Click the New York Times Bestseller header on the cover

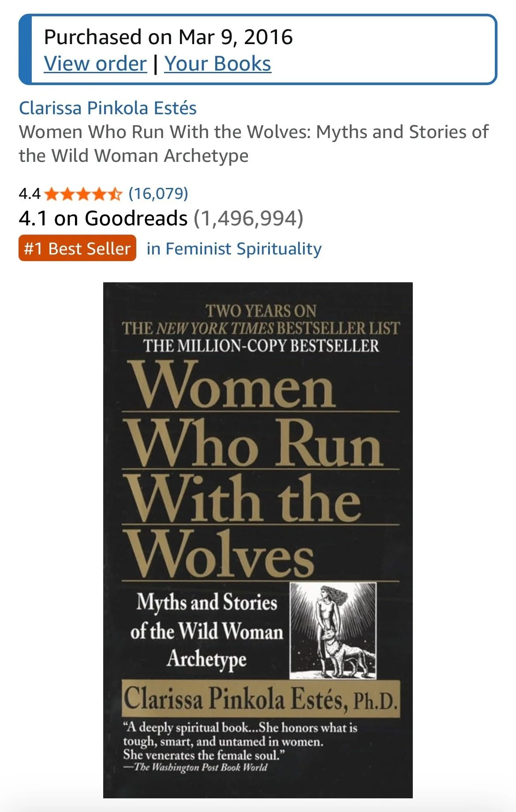tap(261, 328)
